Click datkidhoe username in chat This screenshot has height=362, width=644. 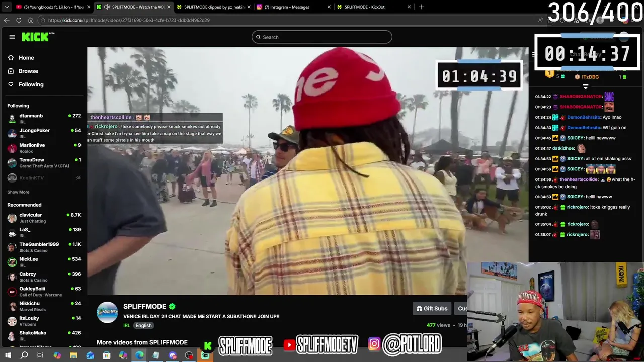pyautogui.click(x=564, y=148)
